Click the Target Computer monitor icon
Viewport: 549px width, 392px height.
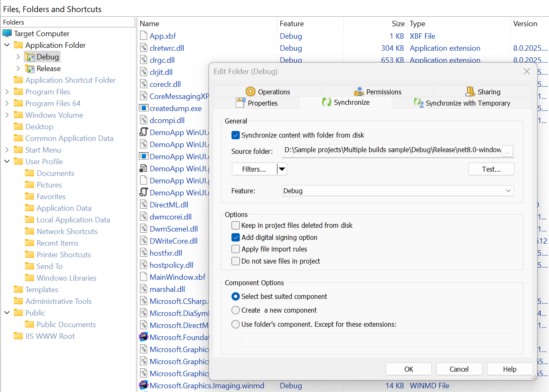7,33
